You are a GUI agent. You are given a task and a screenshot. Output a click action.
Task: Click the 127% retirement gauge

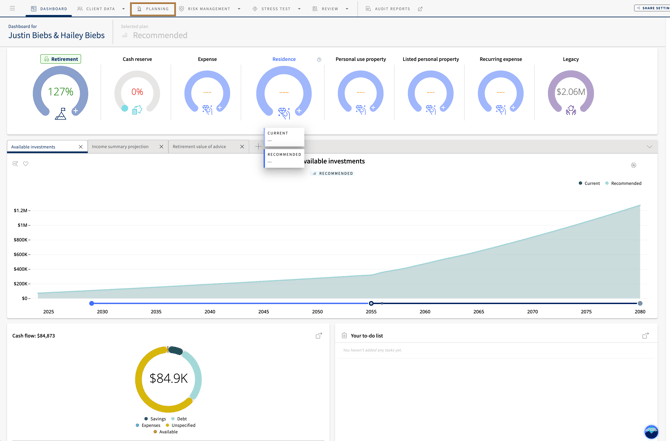(x=60, y=91)
